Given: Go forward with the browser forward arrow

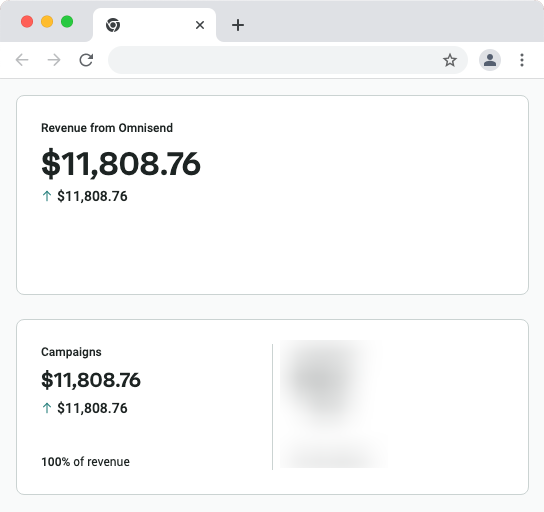Looking at the screenshot, I should click(54, 60).
